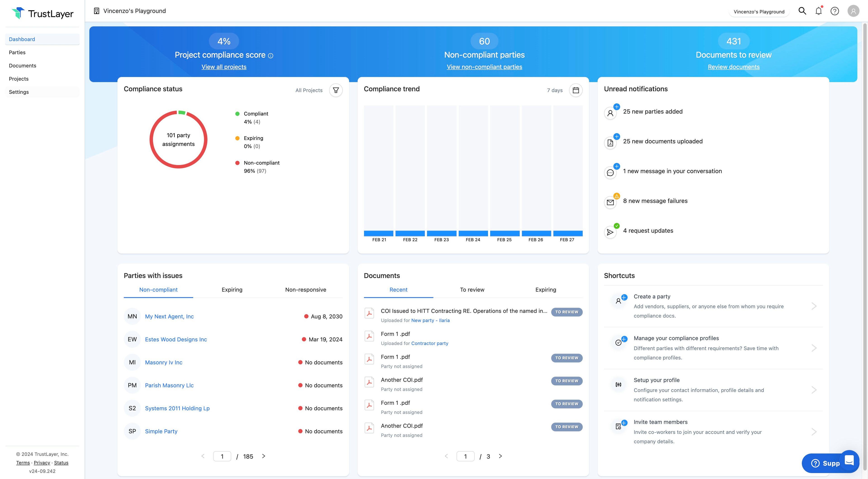Switch to the Non-responsive tab
Image resolution: width=868 pixels, height=479 pixels.
pos(305,290)
